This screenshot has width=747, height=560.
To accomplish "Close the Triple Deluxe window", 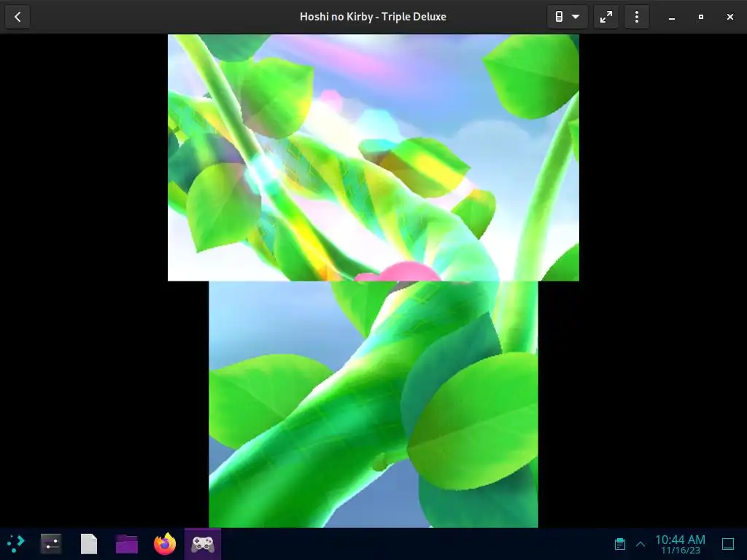I will (x=729, y=17).
